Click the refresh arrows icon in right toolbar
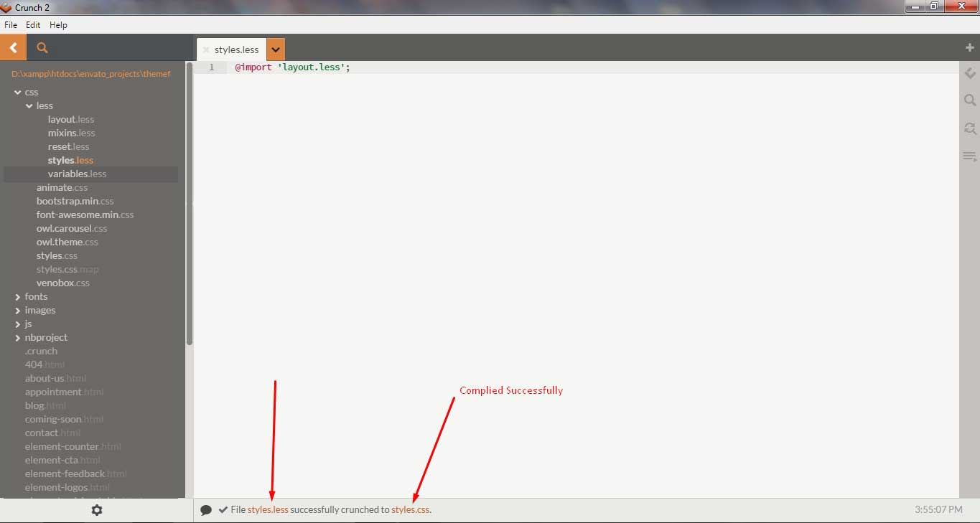The image size is (980, 523). tap(970, 128)
